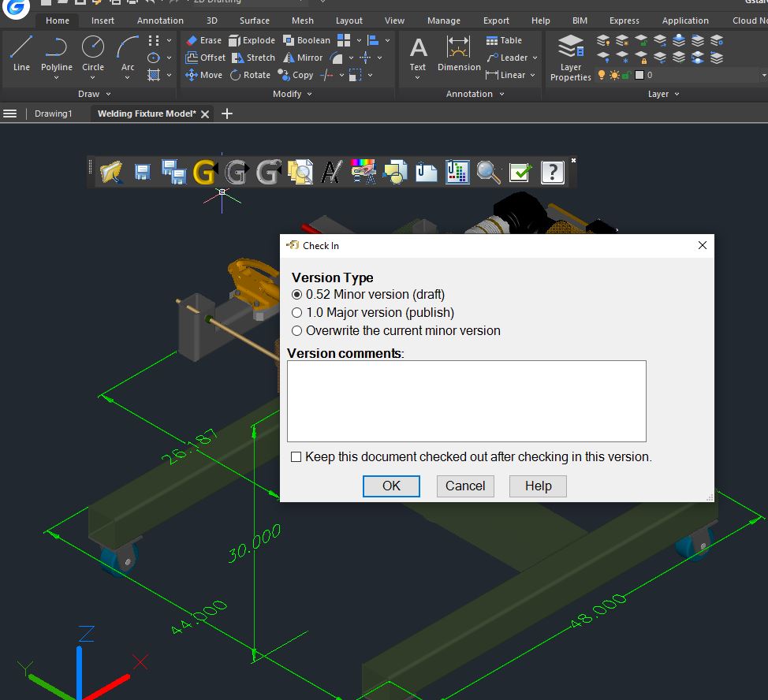Viewport: 768px width, 700px height.
Task: Select the Circle tool
Action: pyautogui.click(x=92, y=54)
